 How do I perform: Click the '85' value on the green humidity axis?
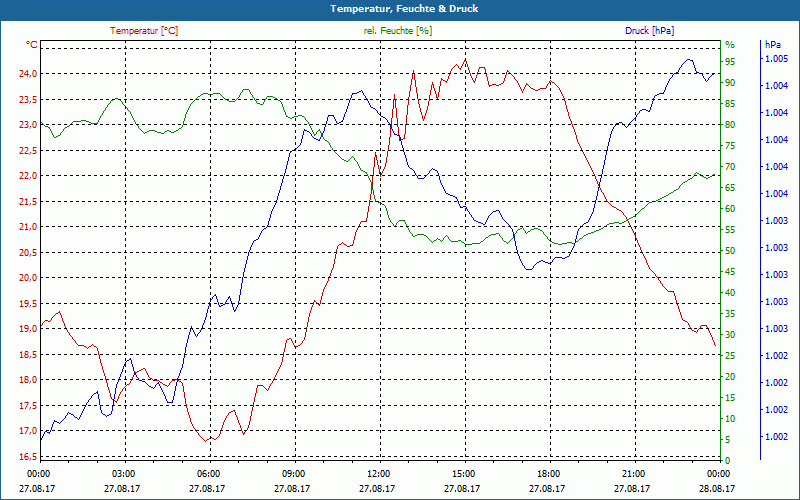click(x=730, y=104)
